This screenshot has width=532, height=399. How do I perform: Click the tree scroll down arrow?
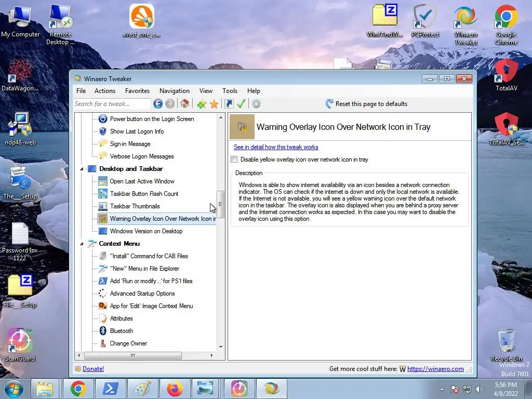coord(221,347)
